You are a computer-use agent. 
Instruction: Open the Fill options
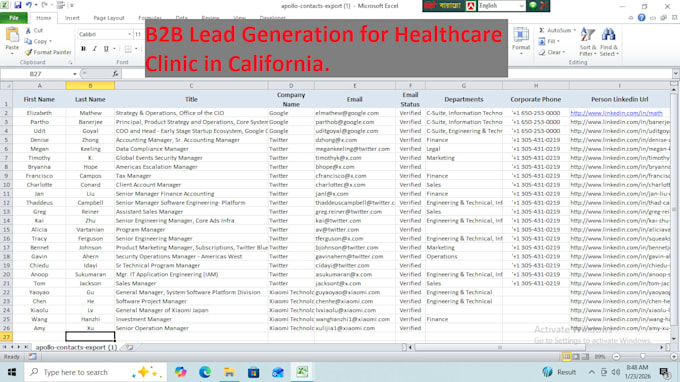pos(549,41)
